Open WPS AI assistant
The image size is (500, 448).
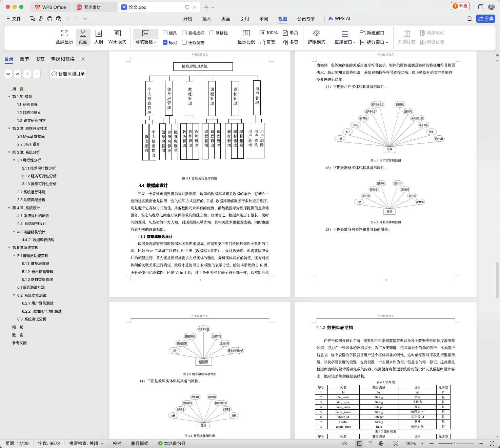tap(339, 19)
